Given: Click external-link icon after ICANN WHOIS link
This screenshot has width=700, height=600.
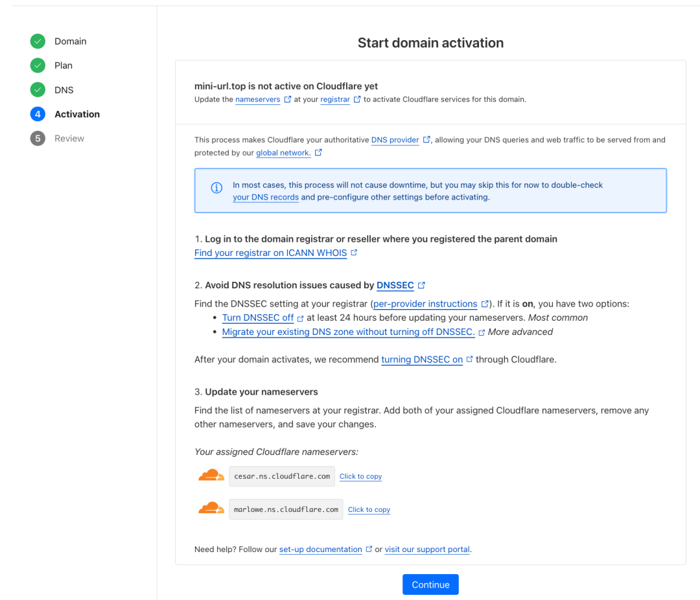Looking at the screenshot, I should tap(354, 252).
